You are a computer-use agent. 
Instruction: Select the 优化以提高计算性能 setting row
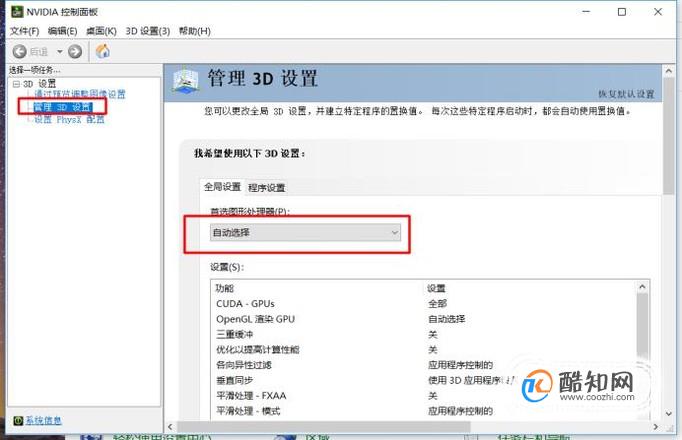coord(424,350)
